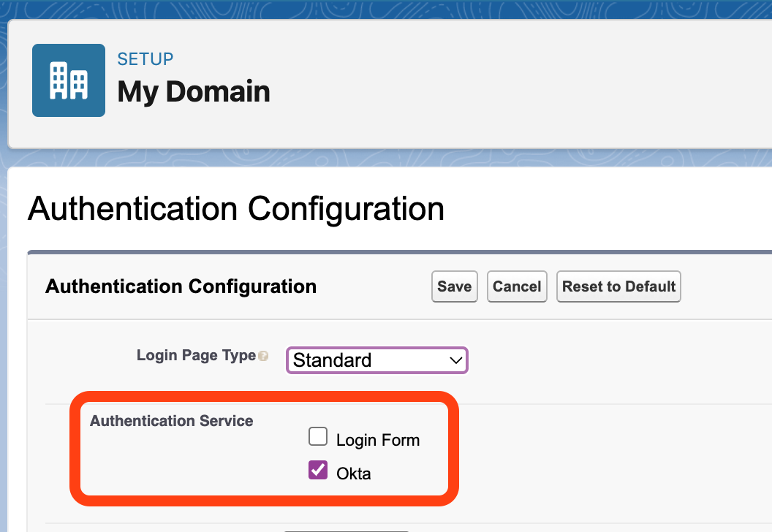Open help icon beside Login Page Type
The width and height of the screenshot is (772, 532).
(x=263, y=356)
